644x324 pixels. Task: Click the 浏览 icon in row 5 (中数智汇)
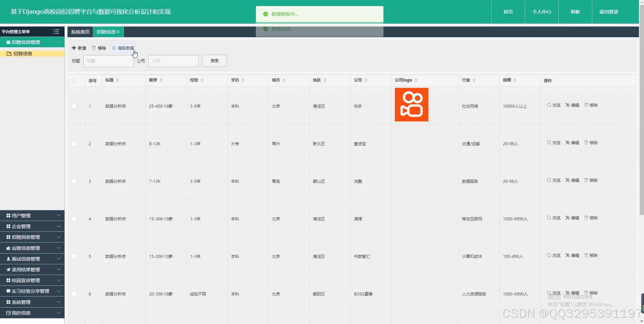[549, 255]
